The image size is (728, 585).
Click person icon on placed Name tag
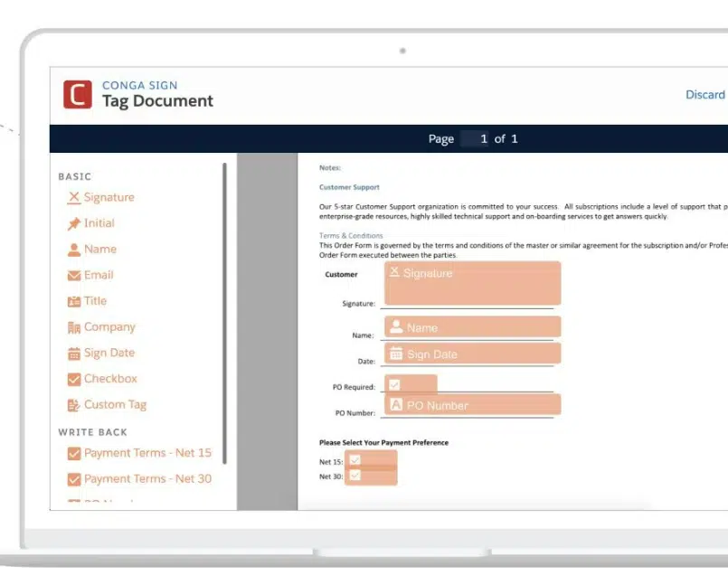tap(396, 326)
